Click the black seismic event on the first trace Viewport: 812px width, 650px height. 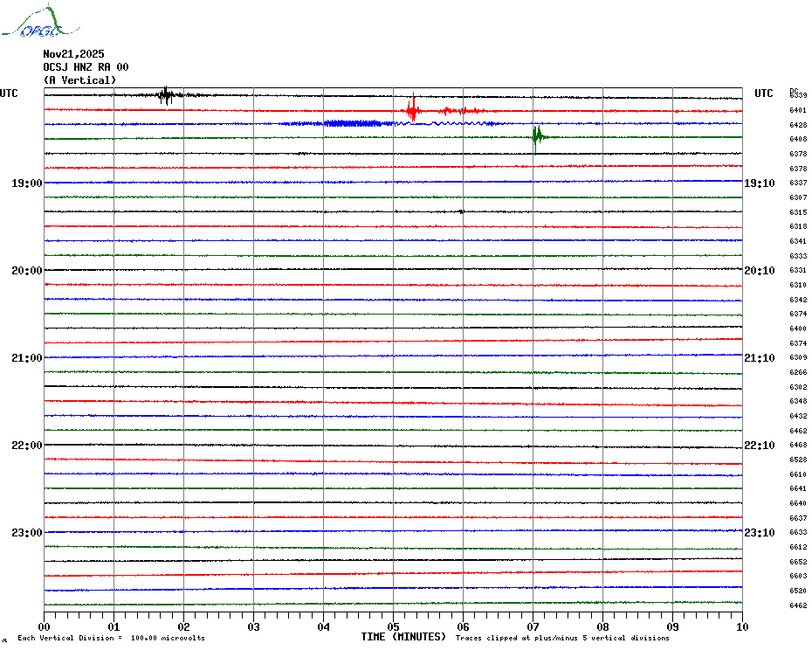(165, 95)
